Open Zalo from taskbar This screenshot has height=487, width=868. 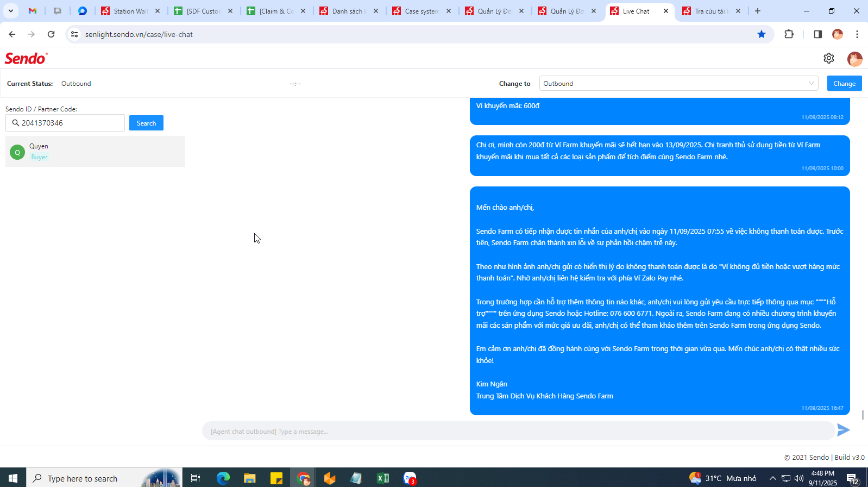[410, 478]
